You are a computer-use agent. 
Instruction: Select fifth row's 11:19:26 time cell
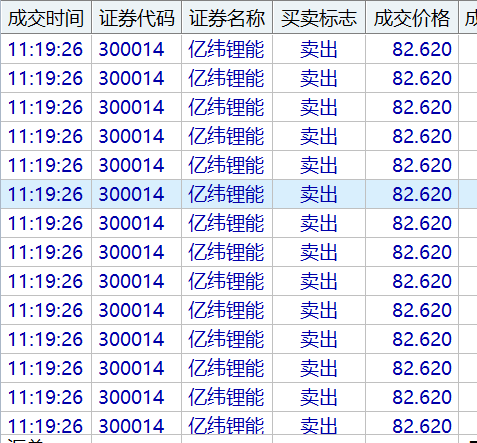46,165
